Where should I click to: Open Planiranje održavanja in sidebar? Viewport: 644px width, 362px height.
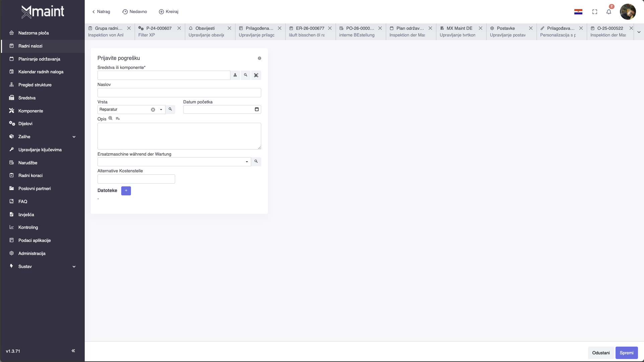pos(39,59)
